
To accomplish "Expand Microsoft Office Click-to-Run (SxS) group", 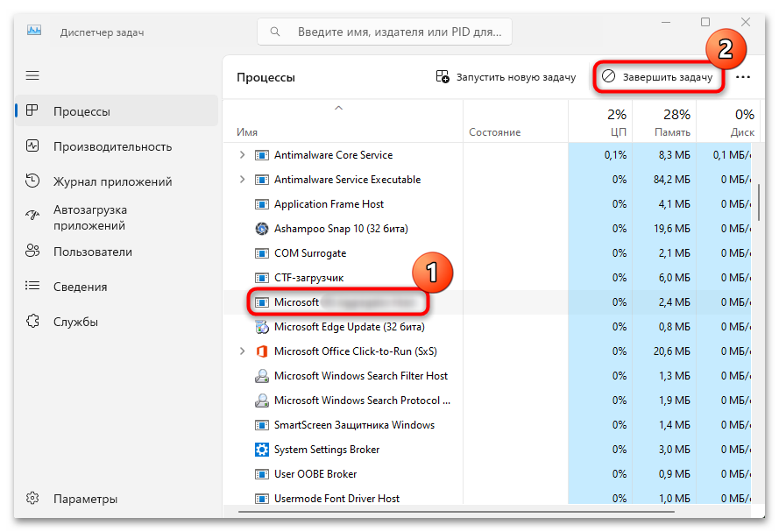I will [x=242, y=351].
